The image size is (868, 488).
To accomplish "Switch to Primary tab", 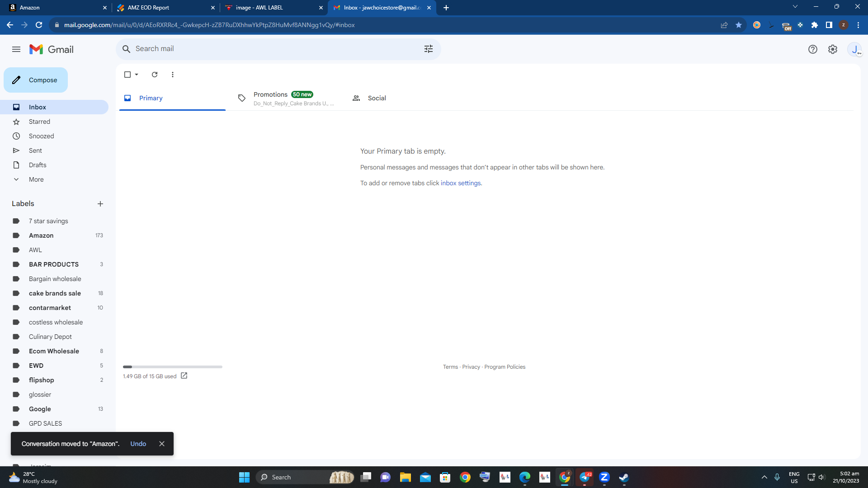I will [x=172, y=98].
